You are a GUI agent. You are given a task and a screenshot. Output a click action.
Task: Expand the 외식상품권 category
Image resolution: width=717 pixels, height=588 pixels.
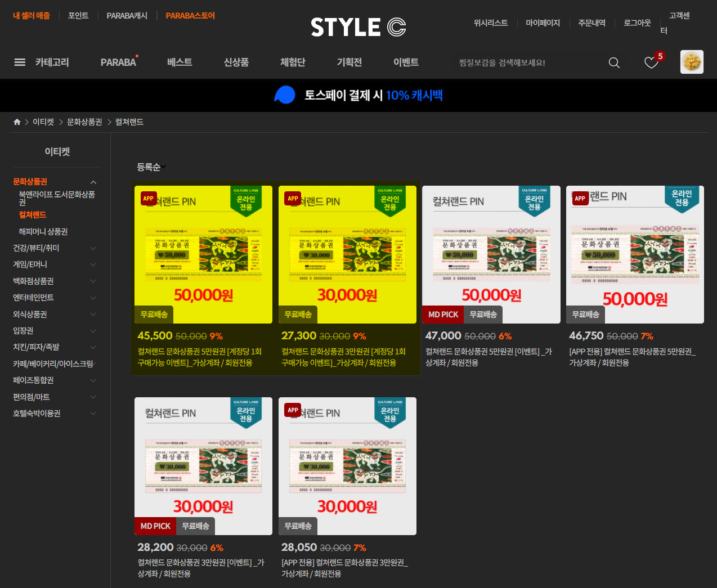click(x=93, y=315)
